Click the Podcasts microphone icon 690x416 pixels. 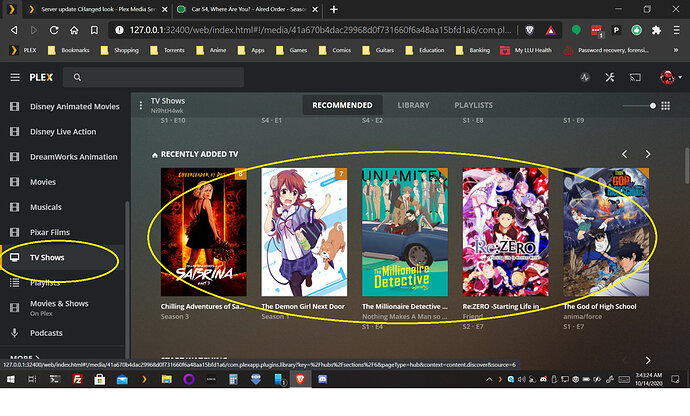point(15,333)
